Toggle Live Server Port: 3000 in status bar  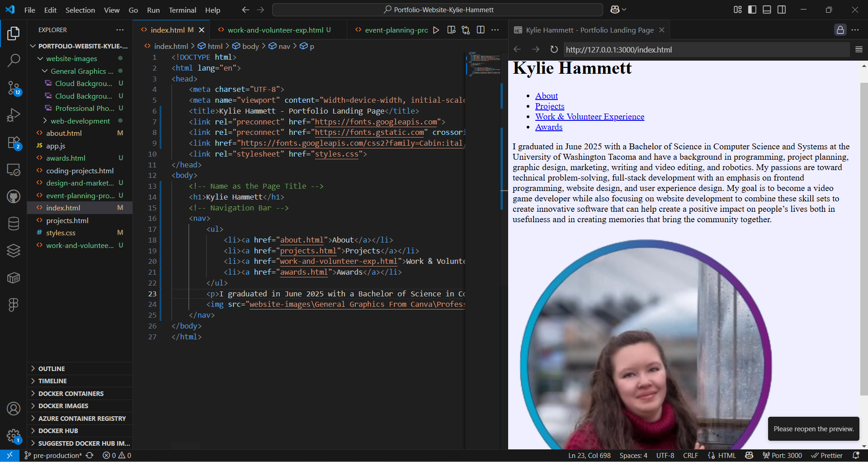pyautogui.click(x=782, y=455)
